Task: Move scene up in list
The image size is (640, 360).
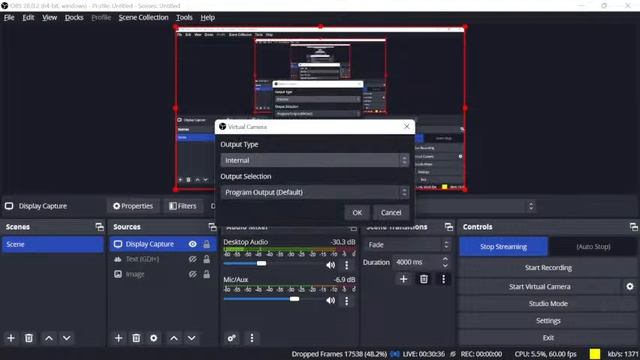Action: pyautogui.click(x=49, y=338)
